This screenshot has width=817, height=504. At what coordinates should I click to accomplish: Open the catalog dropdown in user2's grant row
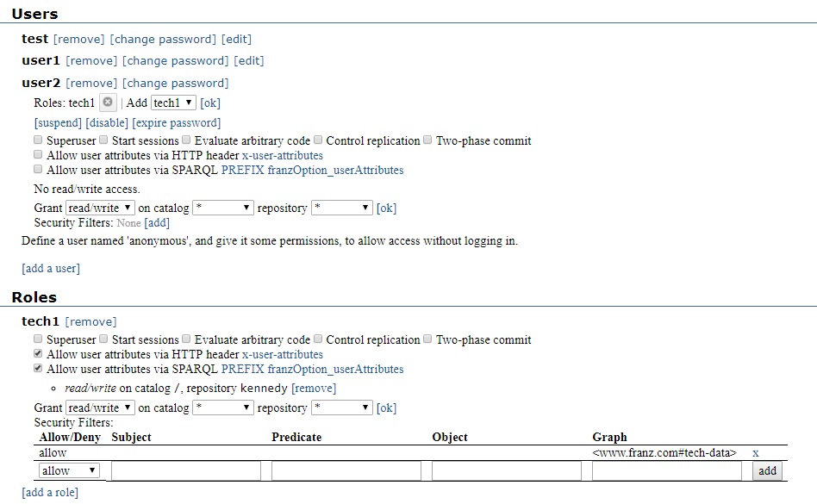click(223, 207)
